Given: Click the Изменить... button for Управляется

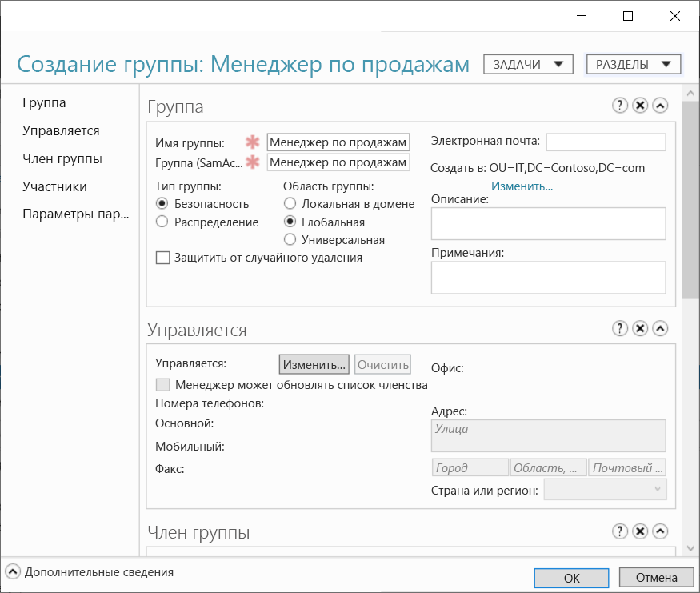Looking at the screenshot, I should pyautogui.click(x=314, y=364).
